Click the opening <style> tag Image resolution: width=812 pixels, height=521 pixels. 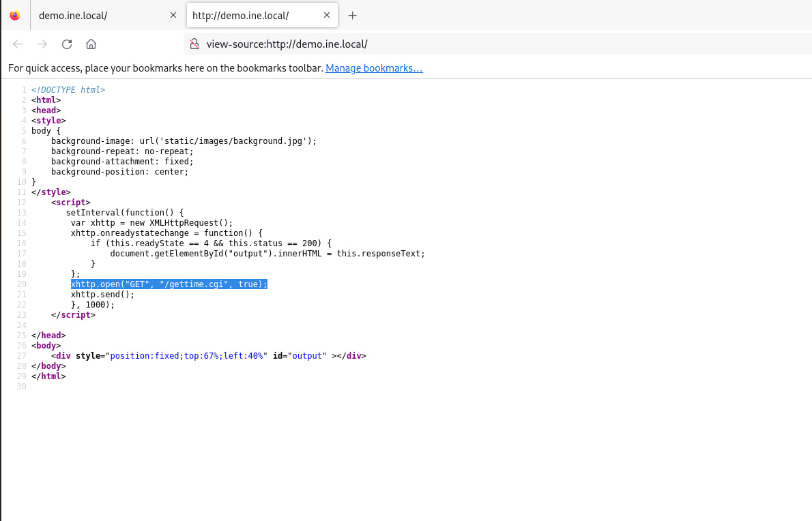pyautogui.click(x=48, y=121)
